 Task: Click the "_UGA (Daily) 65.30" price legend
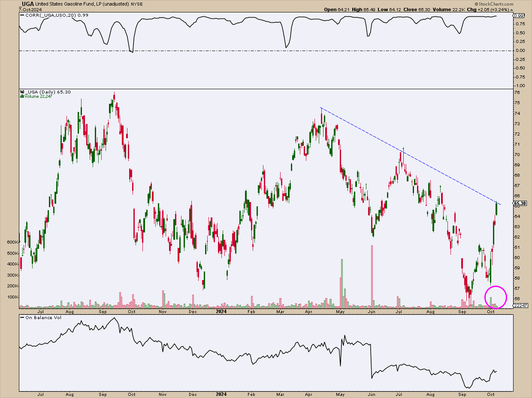(x=47, y=92)
